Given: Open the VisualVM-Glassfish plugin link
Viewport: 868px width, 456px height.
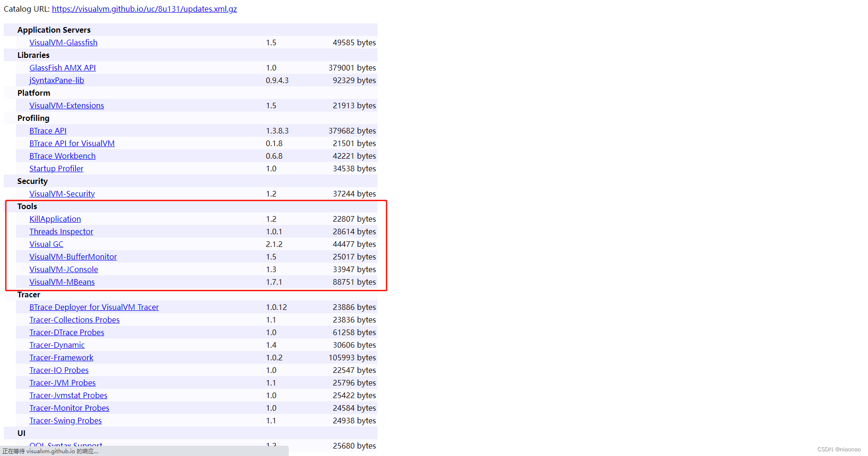Looking at the screenshot, I should pos(64,42).
